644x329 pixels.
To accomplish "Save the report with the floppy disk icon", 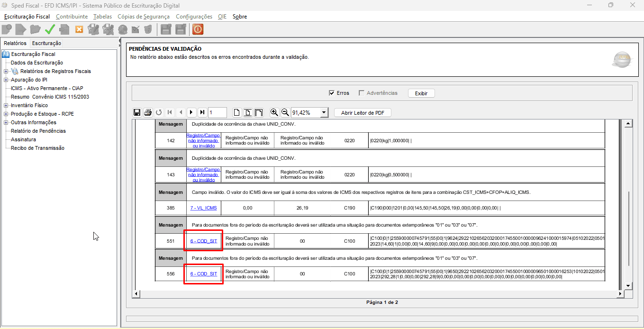I will 137,112.
